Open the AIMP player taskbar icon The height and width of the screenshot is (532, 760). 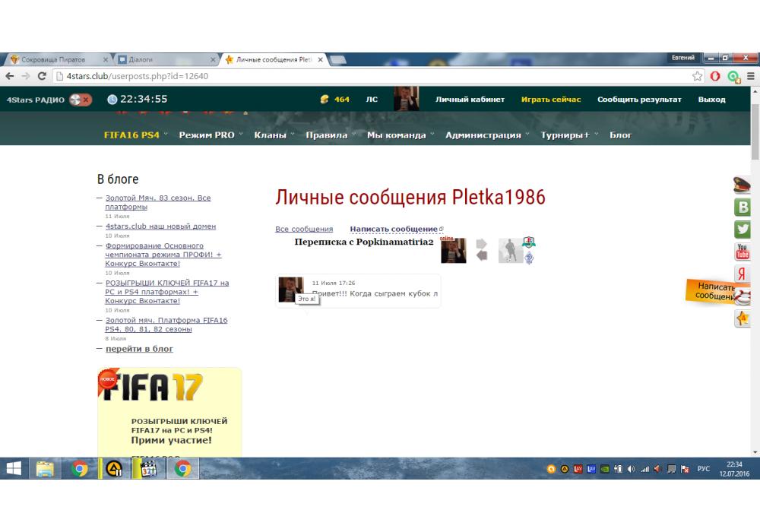114,469
